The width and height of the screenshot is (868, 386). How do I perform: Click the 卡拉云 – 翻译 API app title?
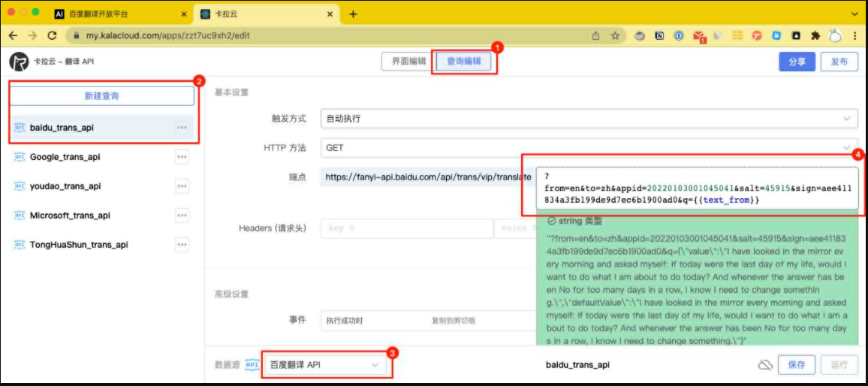pyautogui.click(x=64, y=62)
